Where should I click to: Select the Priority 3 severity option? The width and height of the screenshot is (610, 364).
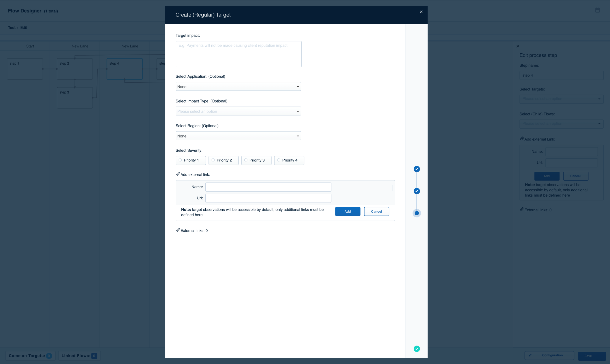(x=256, y=160)
